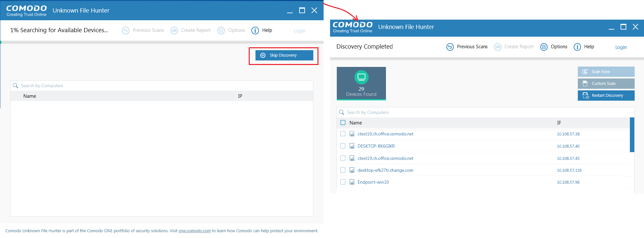Sort by Name column in left window
This screenshot has height=238, width=644.
tap(30, 96)
